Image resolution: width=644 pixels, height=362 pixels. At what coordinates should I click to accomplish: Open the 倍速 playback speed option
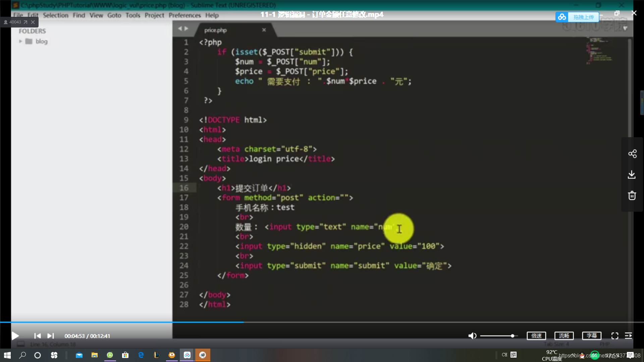click(x=536, y=336)
